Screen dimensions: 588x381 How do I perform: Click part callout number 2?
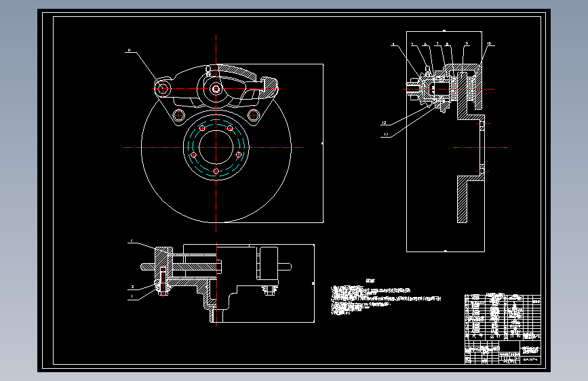[x=132, y=287]
